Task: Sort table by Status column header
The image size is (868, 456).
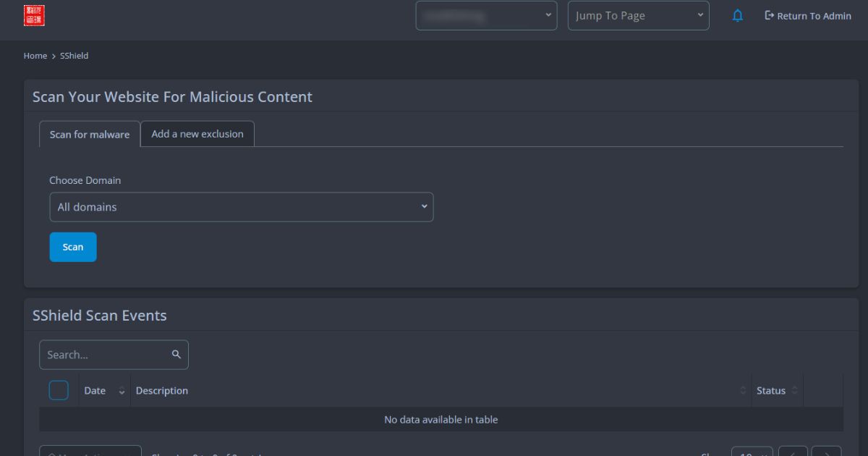Action: (x=770, y=391)
